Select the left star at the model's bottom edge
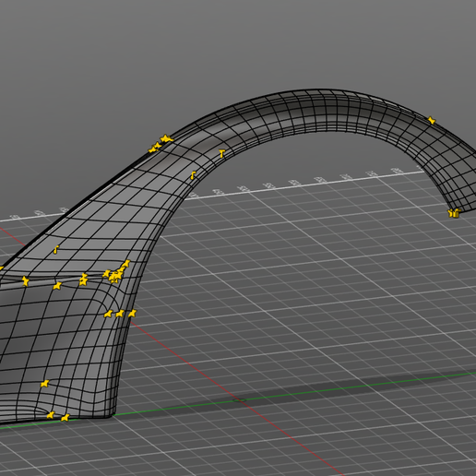The height and width of the screenshot is (476, 476). coord(51,415)
